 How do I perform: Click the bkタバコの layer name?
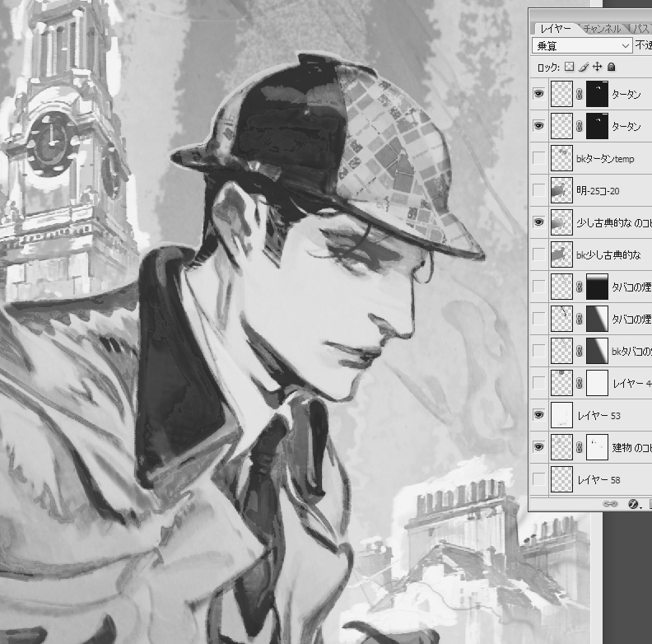631,351
